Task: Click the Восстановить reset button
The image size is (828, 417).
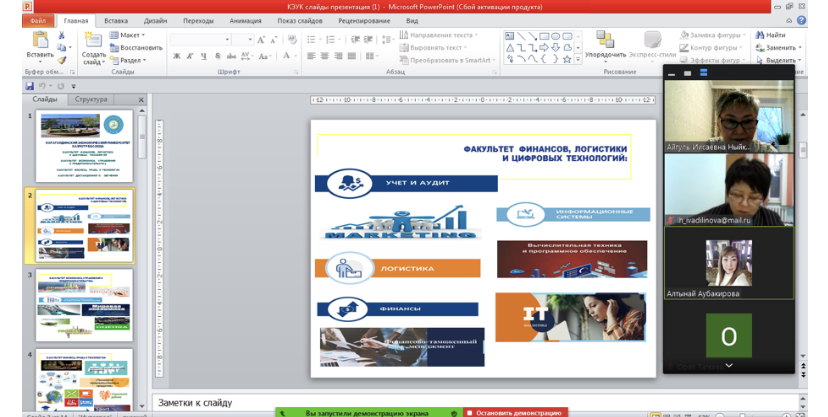Action: (137, 47)
